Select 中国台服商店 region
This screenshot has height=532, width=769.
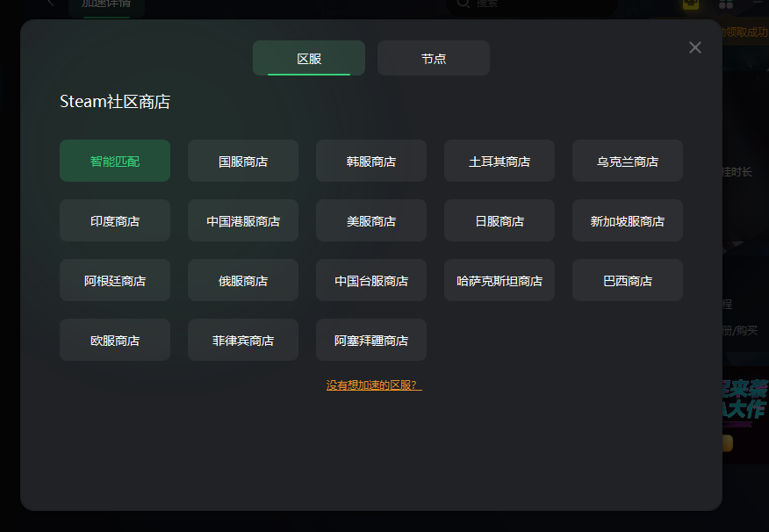(x=371, y=280)
